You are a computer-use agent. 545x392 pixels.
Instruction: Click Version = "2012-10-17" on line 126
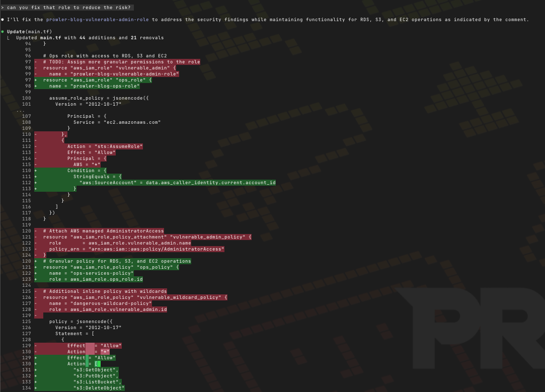[88, 328]
